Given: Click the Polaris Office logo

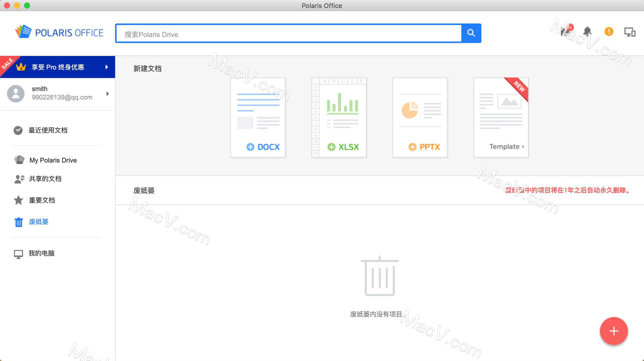Looking at the screenshot, I should (59, 33).
